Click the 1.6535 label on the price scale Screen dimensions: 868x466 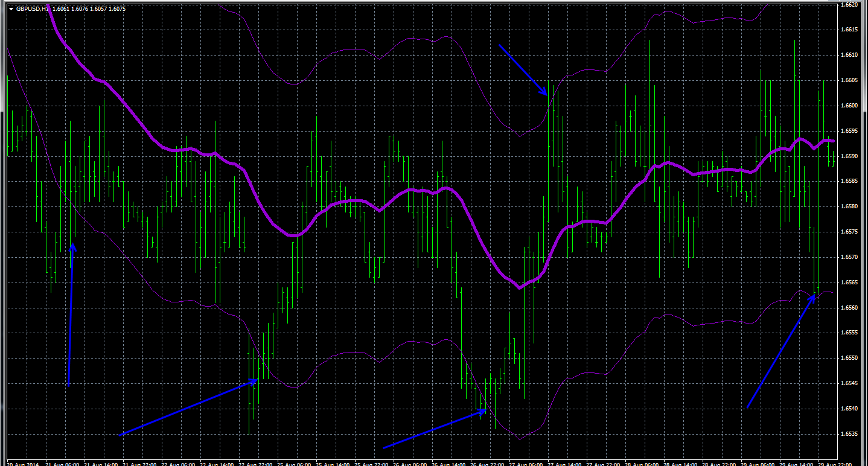pos(849,434)
